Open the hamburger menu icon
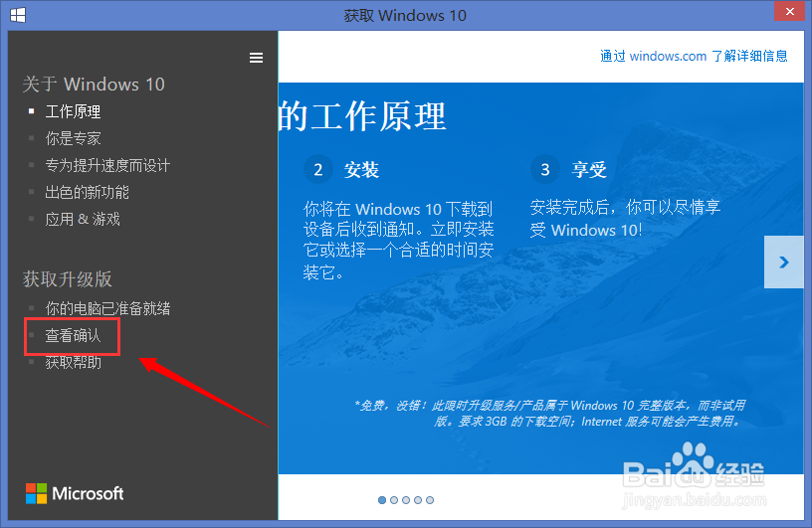 pyautogui.click(x=256, y=58)
